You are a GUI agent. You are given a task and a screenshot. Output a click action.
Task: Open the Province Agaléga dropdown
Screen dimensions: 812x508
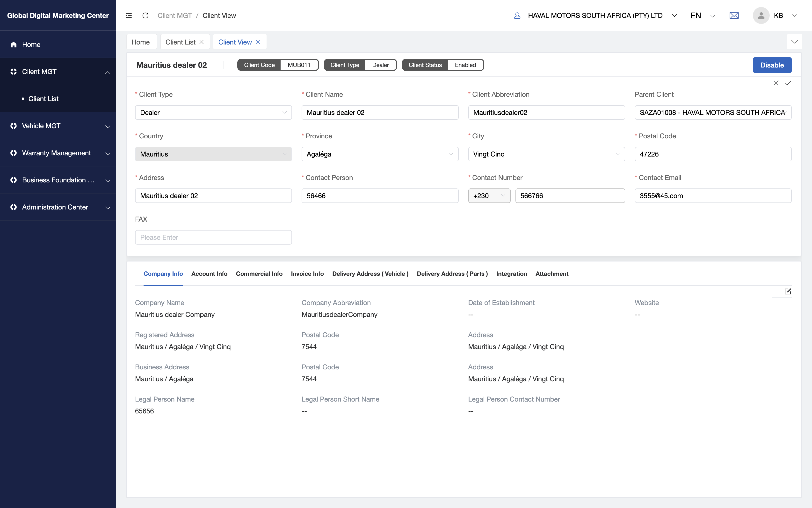click(380, 154)
